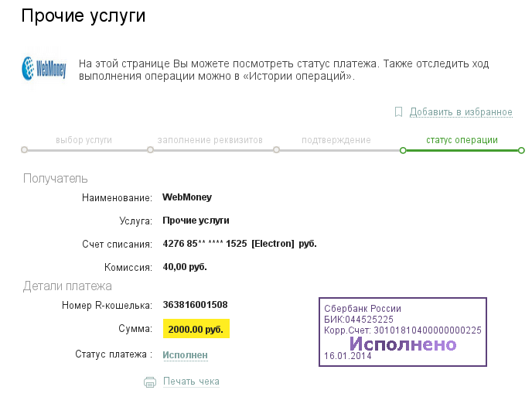Click the WebMoney logo icon
The width and height of the screenshot is (532, 397).
coord(44,69)
